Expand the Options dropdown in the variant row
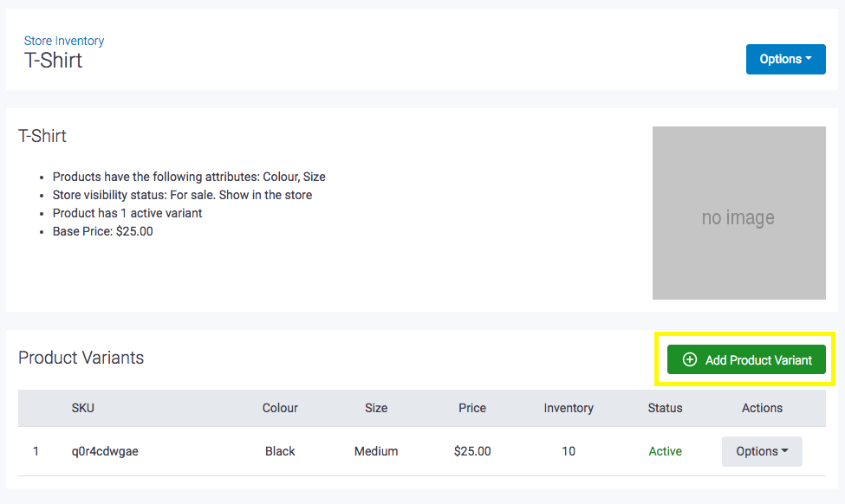The image size is (845, 504). click(762, 451)
